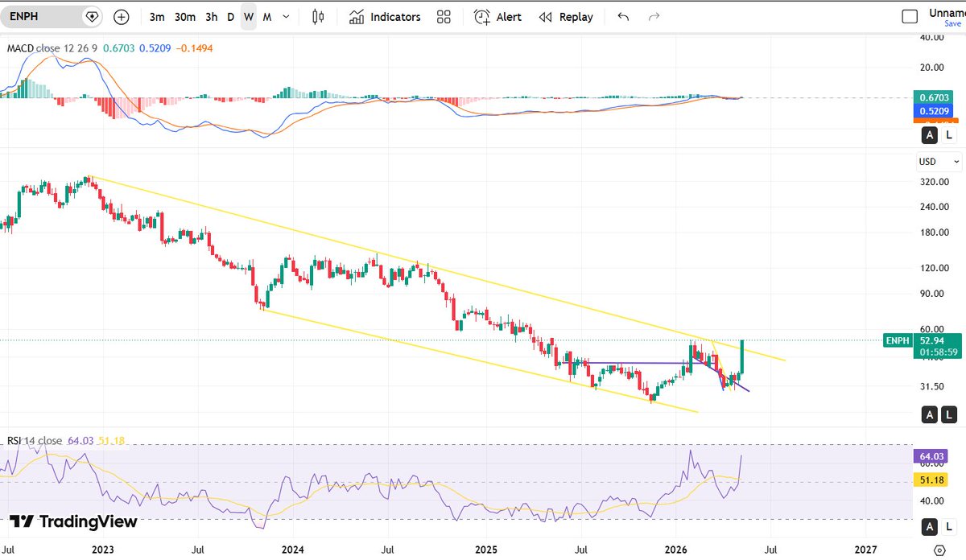This screenshot has height=560, width=966.
Task: Toggle log scale L on price pane
Action: tap(950, 415)
